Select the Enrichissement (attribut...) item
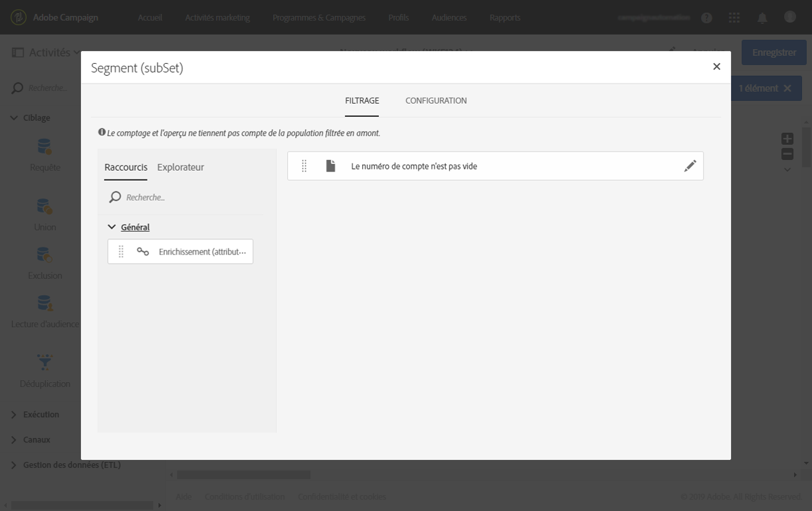Image resolution: width=812 pixels, height=511 pixels. coord(180,252)
